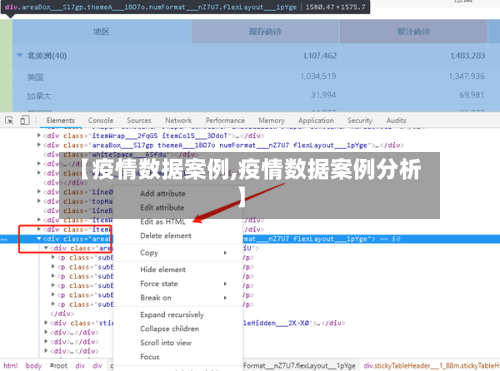
Task: Expand the itemWrap___2fqGS itemCol5 div node
Action: pyautogui.click(x=39, y=136)
